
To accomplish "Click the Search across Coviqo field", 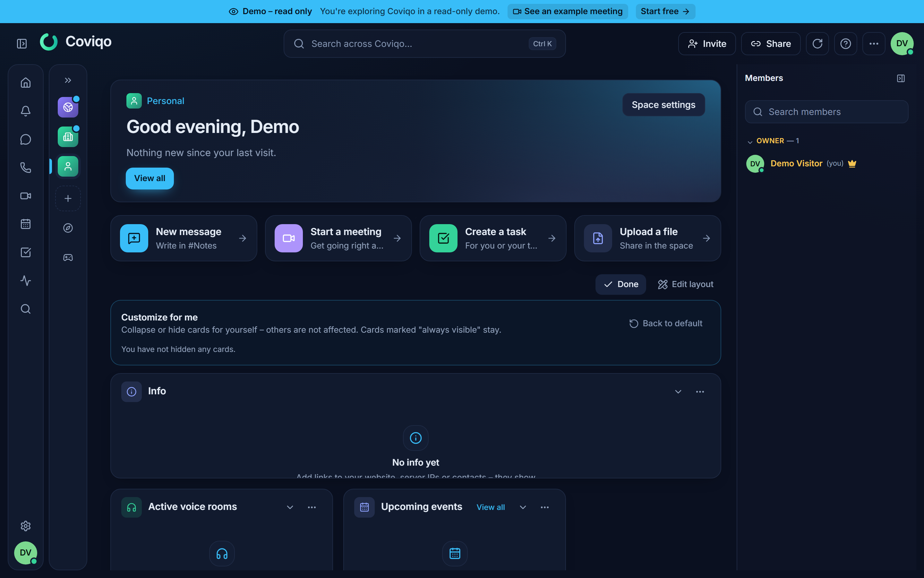I will point(424,44).
